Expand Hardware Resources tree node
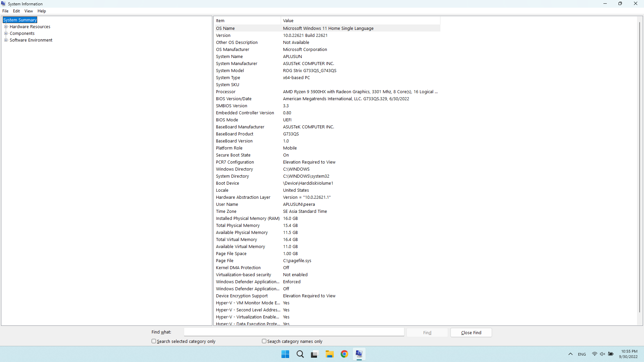Image resolution: width=644 pixels, height=362 pixels. pos(6,27)
